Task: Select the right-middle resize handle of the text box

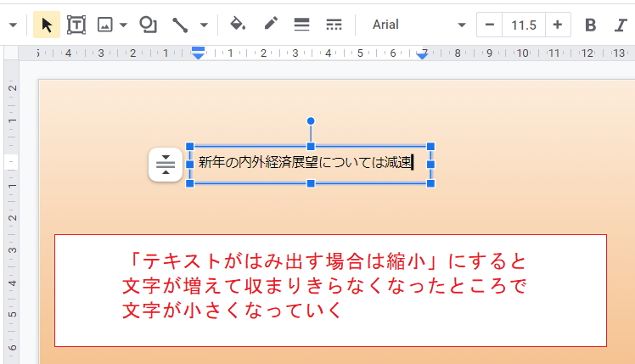Action: (431, 165)
